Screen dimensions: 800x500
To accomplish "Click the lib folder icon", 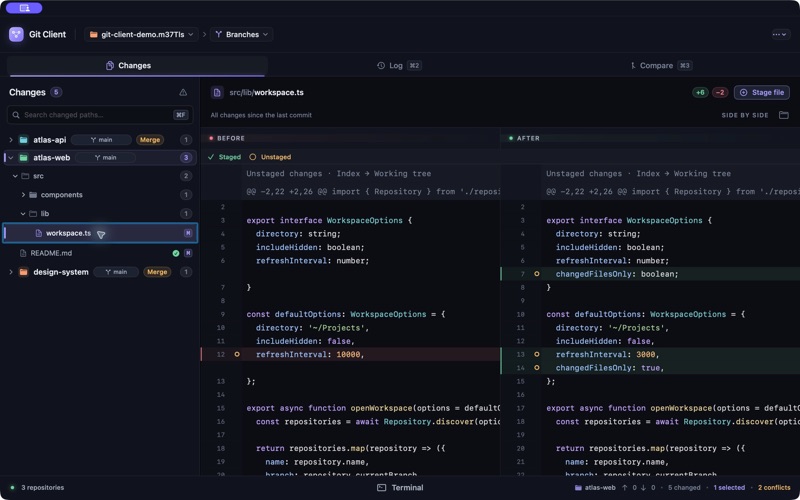I will tap(33, 214).
